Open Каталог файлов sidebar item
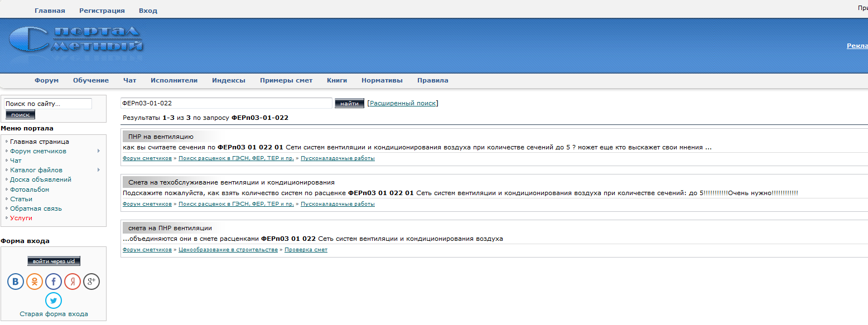 click(x=36, y=170)
